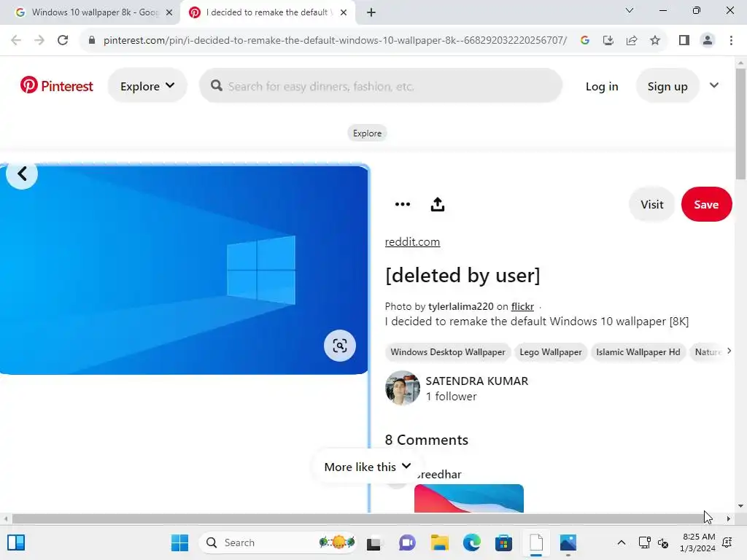
Task: Expand the chevron next to Sign up
Action: tap(713, 85)
